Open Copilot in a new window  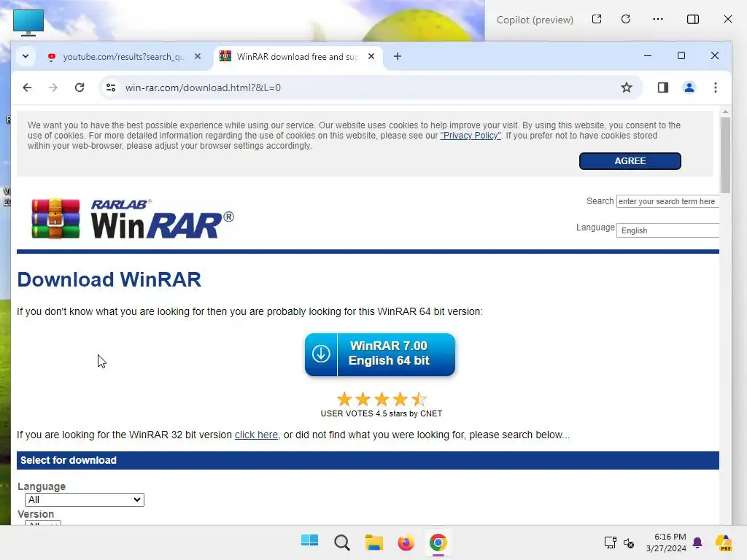[597, 19]
